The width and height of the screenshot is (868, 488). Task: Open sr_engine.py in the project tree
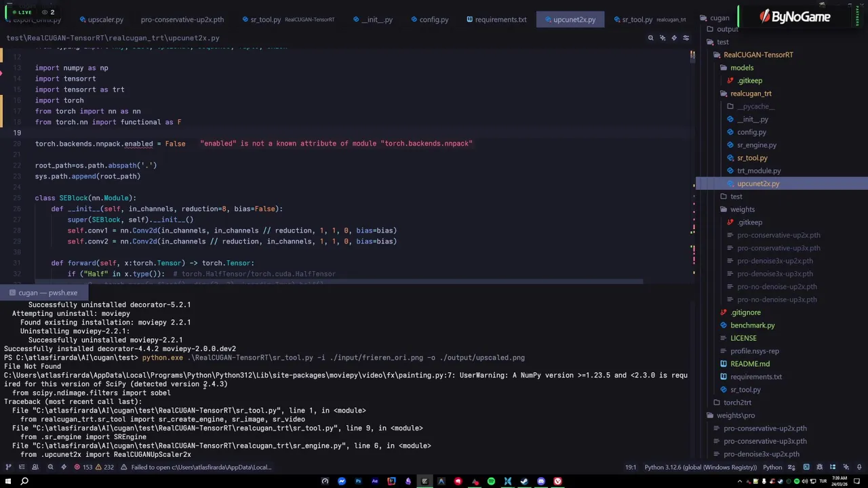(x=756, y=145)
